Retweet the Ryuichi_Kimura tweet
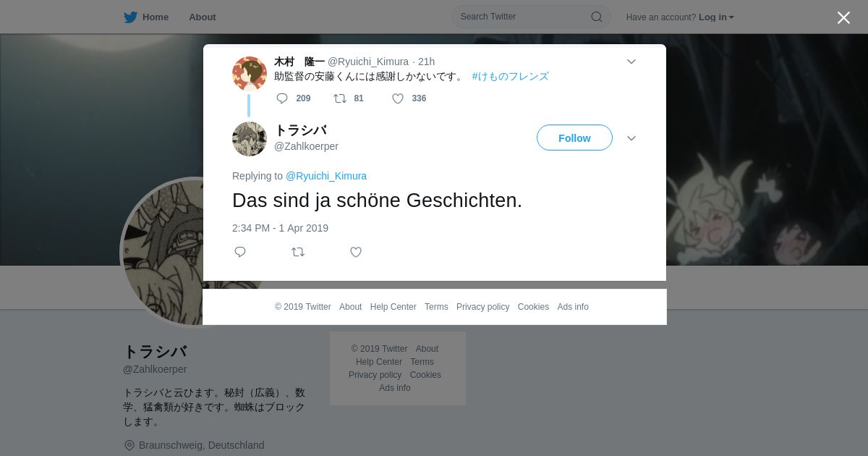This screenshot has width=868, height=456. 340,98
